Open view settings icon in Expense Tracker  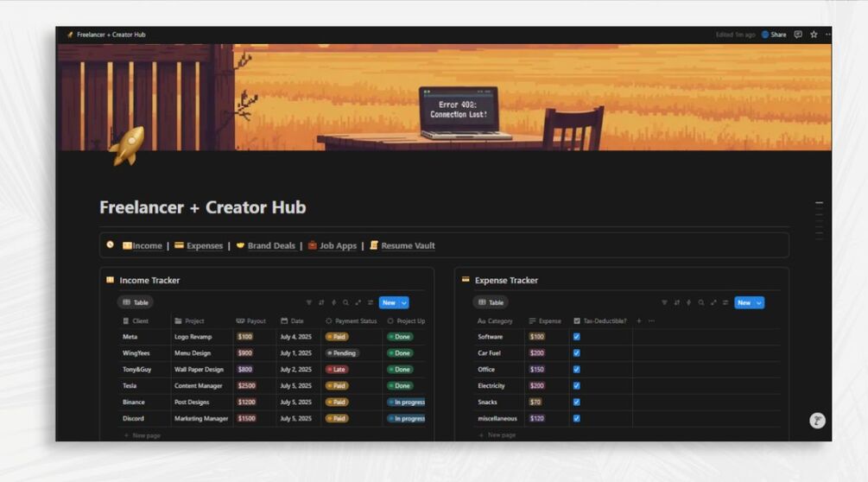(x=725, y=302)
